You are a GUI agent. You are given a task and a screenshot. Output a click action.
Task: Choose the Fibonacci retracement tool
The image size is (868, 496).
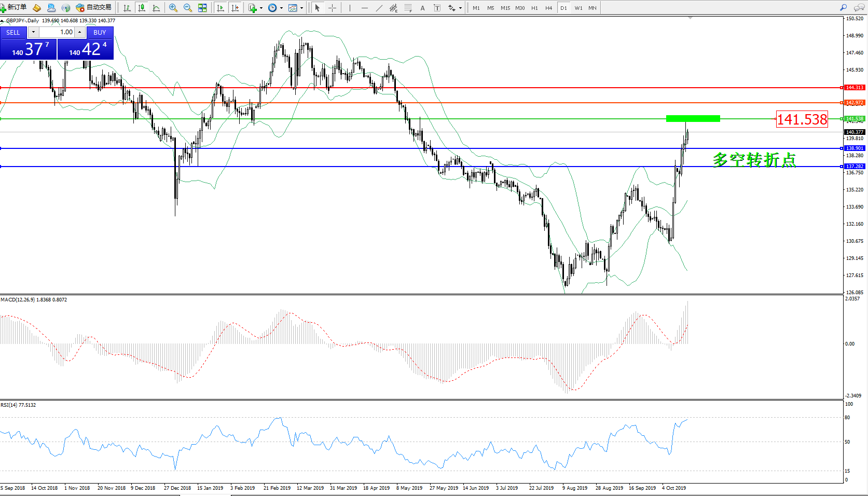[408, 8]
